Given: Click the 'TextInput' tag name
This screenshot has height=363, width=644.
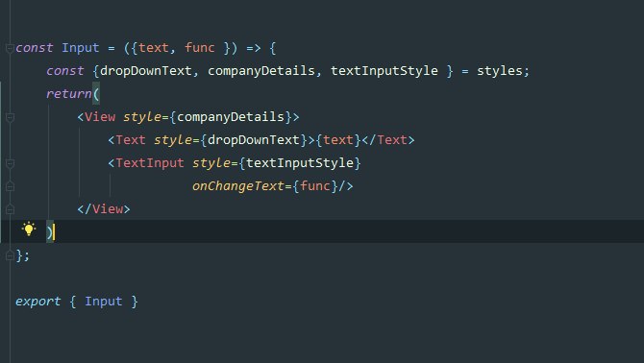Looking at the screenshot, I should [x=150, y=163].
